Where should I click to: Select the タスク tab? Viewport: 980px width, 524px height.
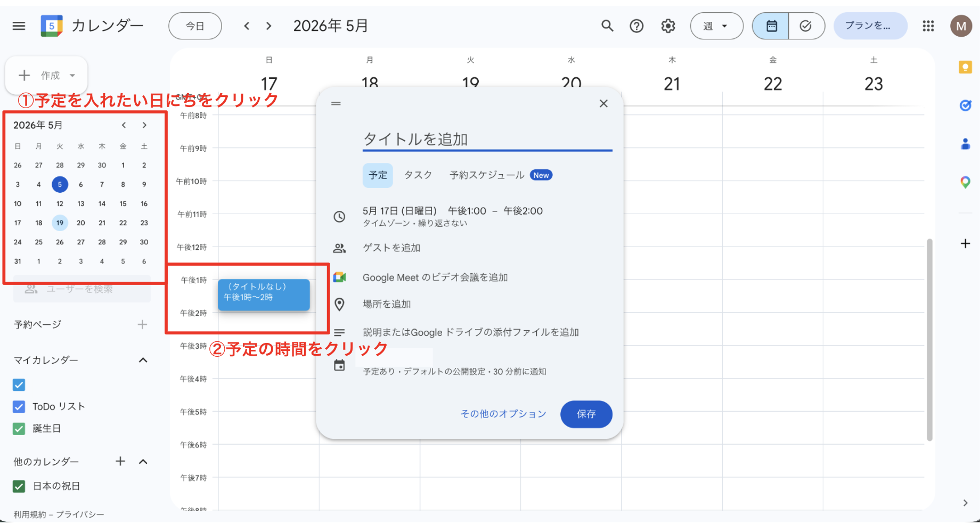[418, 175]
